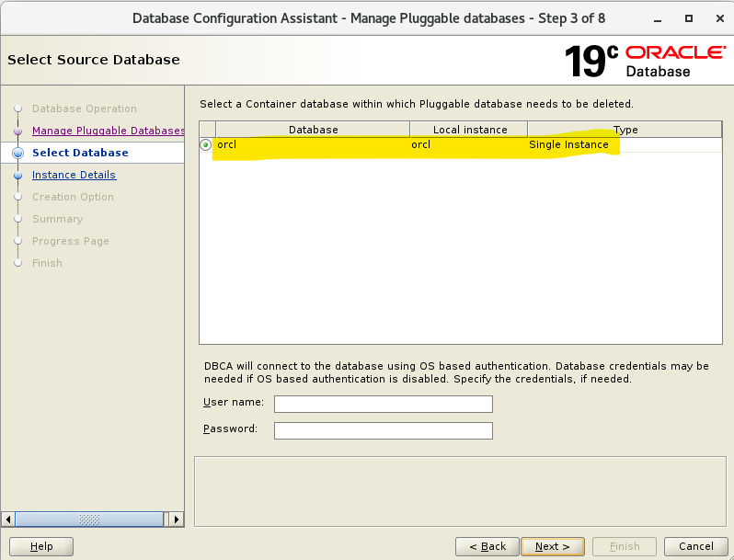Cancel the configuration wizard
Viewport: 734px width, 560px height.
click(x=695, y=546)
